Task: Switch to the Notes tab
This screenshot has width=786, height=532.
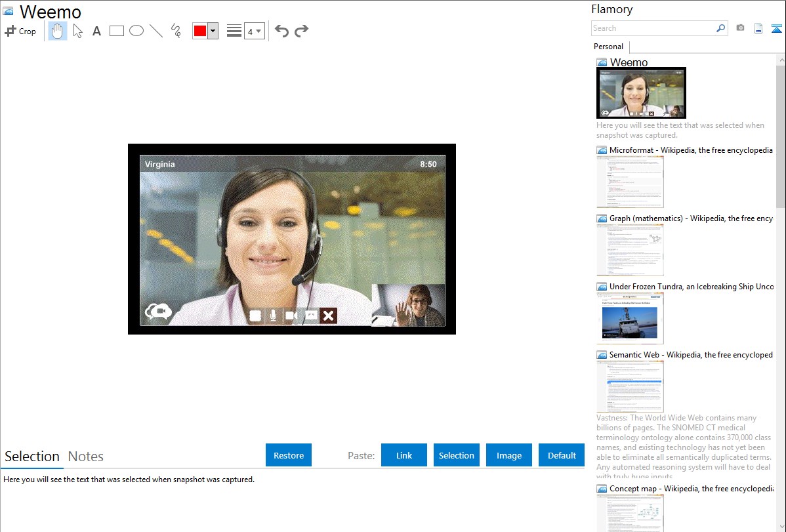Action: click(x=86, y=457)
